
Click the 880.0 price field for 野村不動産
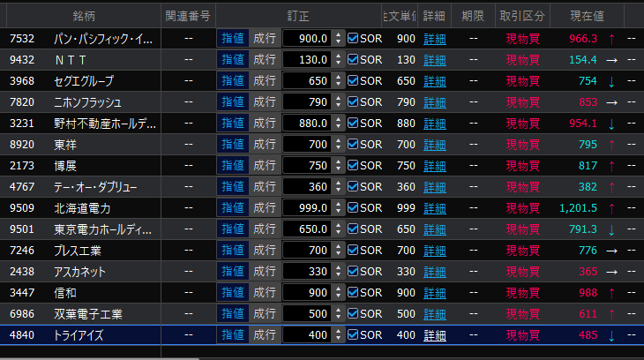click(307, 124)
